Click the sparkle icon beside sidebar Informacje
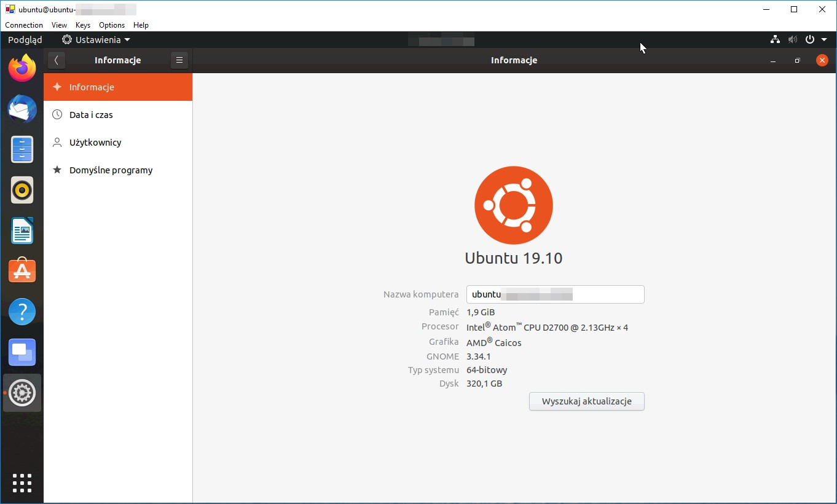Image resolution: width=837 pixels, height=504 pixels. [x=57, y=87]
